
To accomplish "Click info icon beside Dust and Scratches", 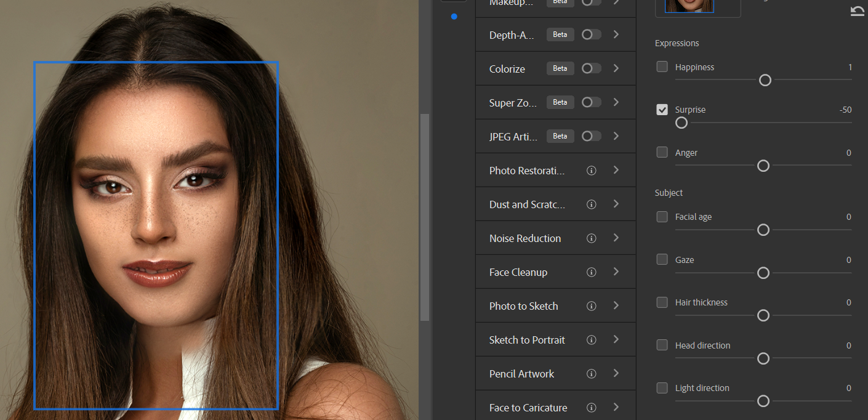I will [592, 204].
